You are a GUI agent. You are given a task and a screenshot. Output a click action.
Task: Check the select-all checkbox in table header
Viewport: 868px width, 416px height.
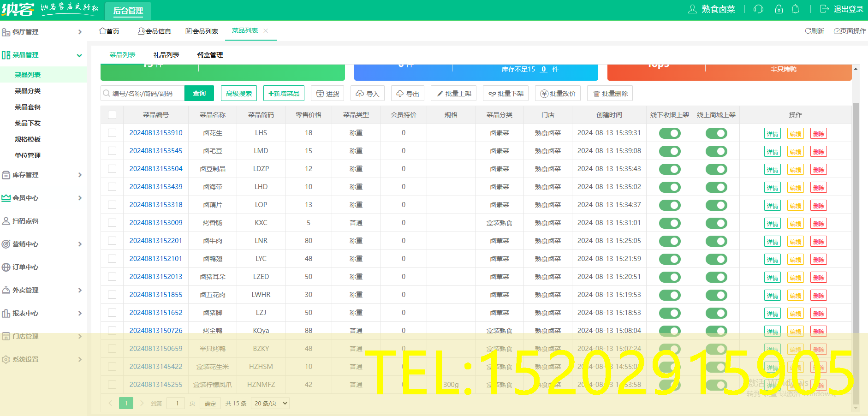112,115
